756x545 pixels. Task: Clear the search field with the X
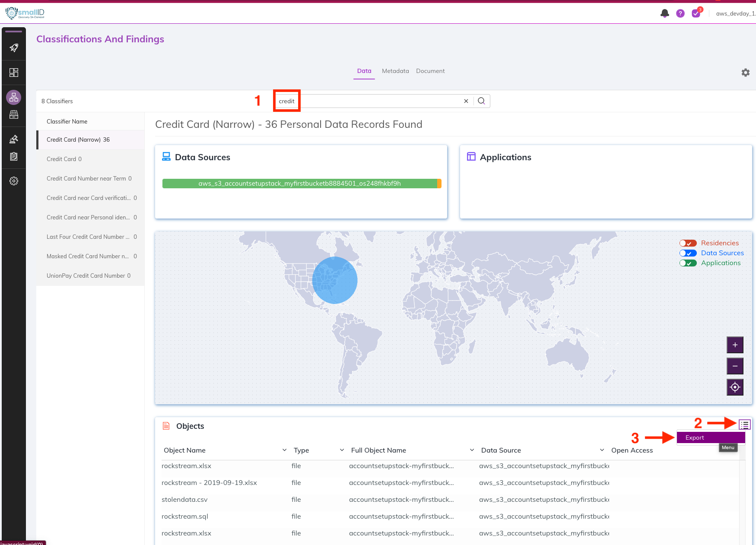coord(466,101)
